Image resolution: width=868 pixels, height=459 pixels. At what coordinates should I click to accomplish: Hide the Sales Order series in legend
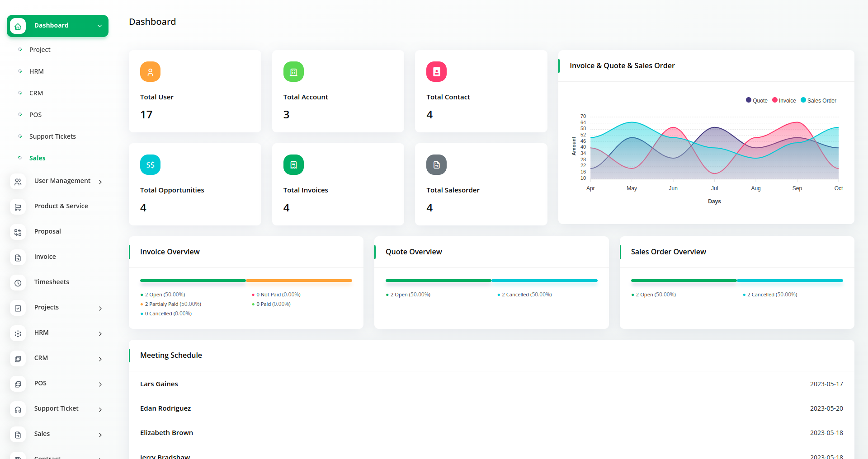818,100
